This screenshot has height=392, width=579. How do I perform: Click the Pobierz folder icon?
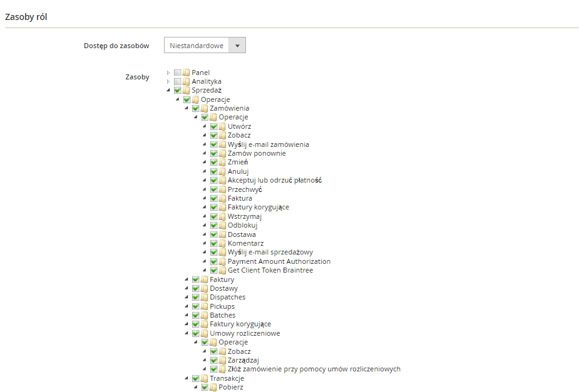pyautogui.click(x=213, y=387)
